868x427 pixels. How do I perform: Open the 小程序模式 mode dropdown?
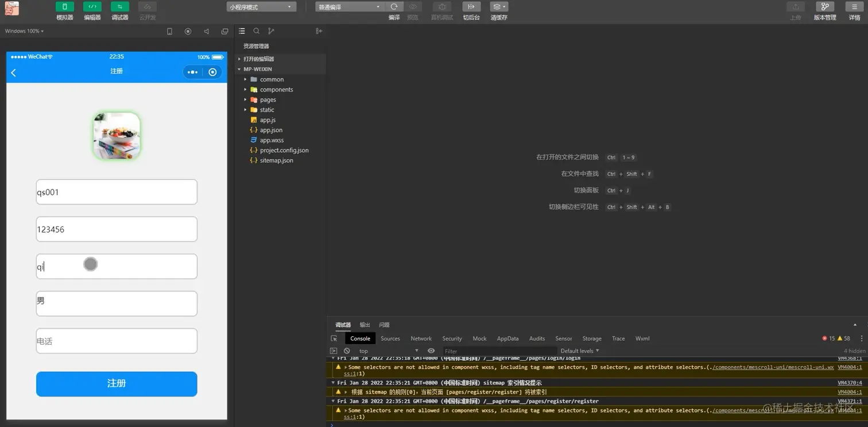point(261,7)
